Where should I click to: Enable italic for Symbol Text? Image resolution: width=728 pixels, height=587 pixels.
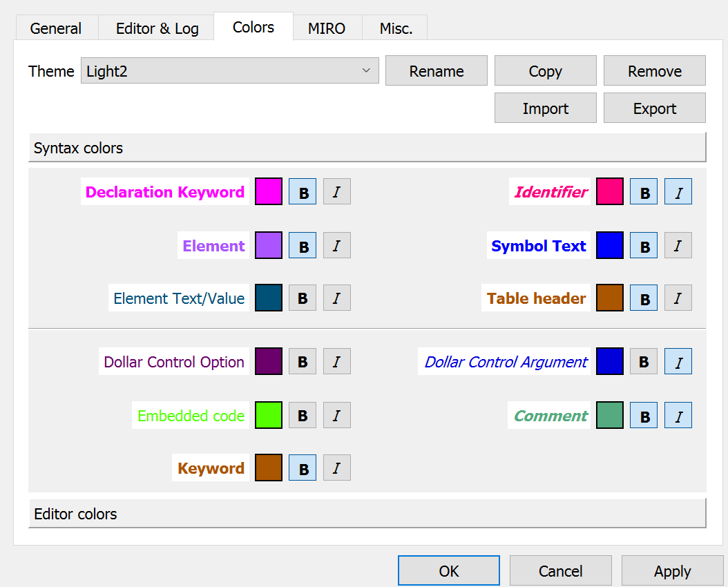[x=678, y=246]
